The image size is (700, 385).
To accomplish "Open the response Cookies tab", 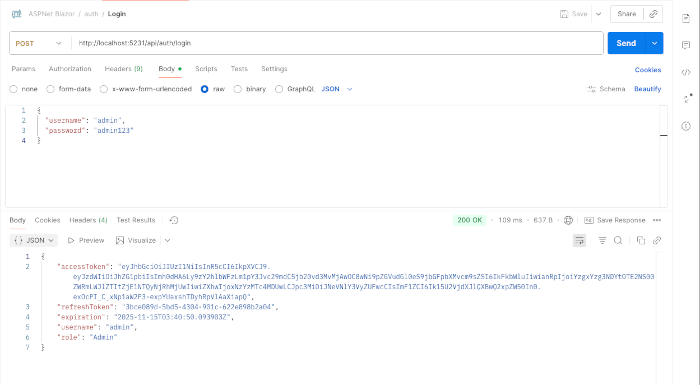I will click(x=47, y=220).
